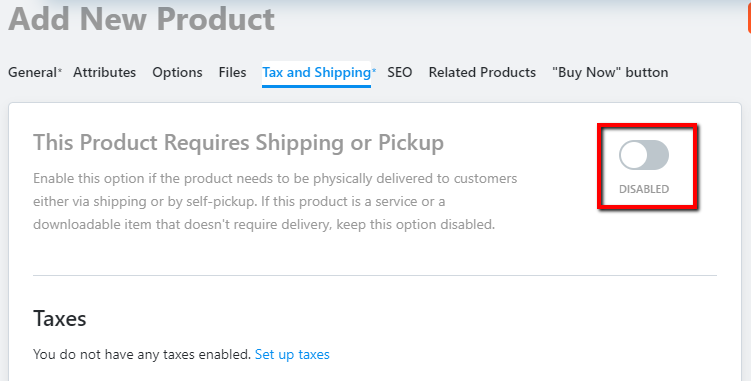The height and width of the screenshot is (381, 751).
Task: Select the Tax and Shipping tab
Action: [x=317, y=72]
